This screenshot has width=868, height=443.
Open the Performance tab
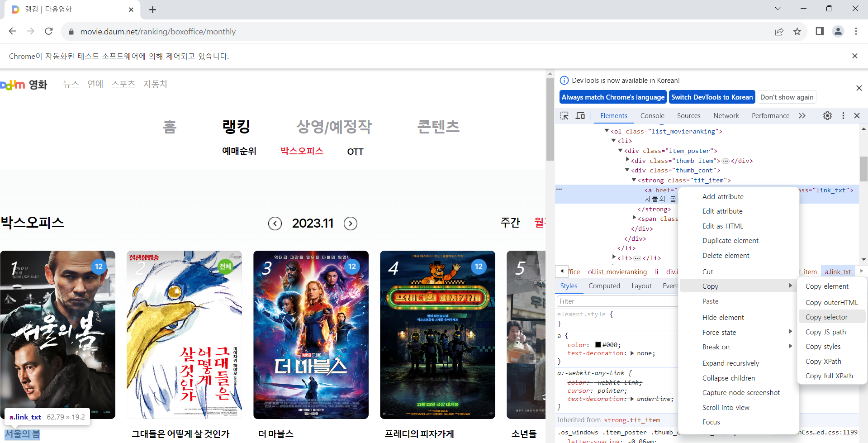tap(770, 116)
